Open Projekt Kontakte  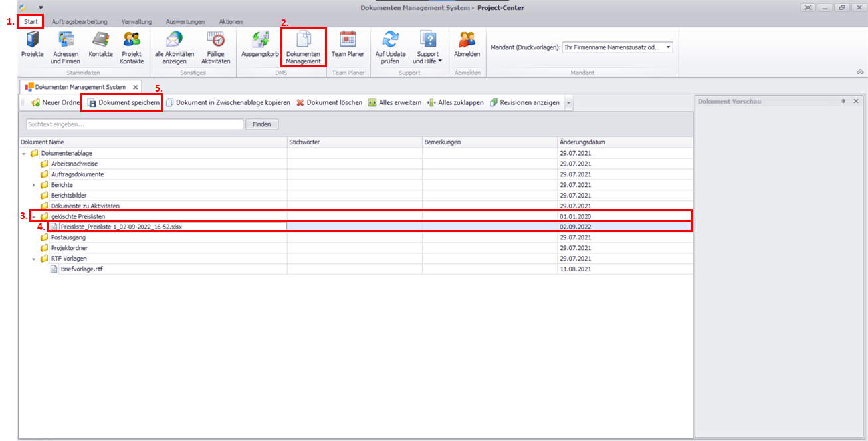click(132, 47)
